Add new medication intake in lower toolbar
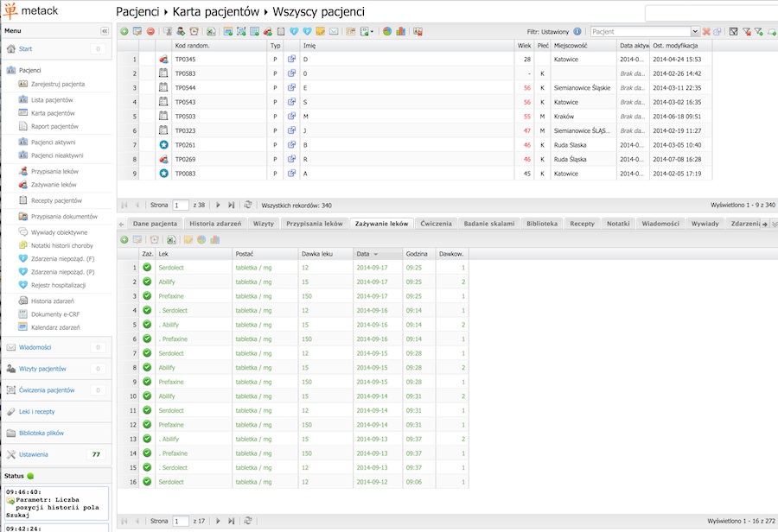778x532 pixels. click(x=124, y=239)
